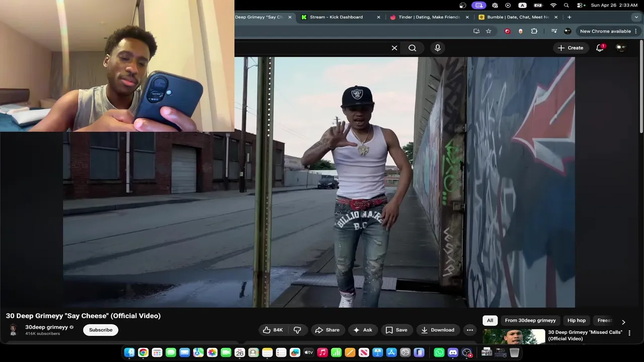Click the install app icon in address bar

click(476, 31)
